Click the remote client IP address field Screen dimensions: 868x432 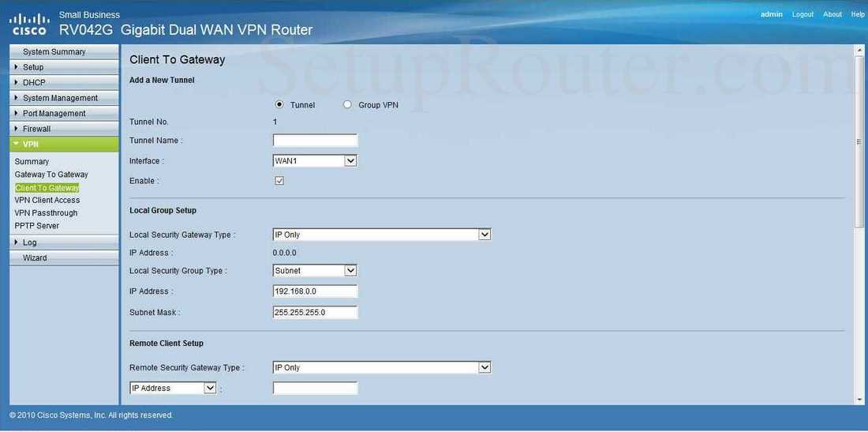315,389
